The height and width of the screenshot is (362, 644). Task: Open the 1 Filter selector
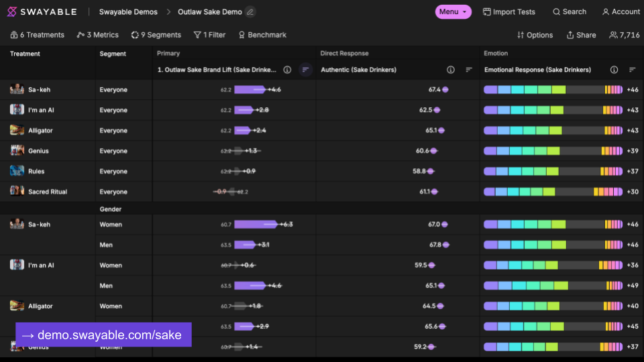click(209, 35)
